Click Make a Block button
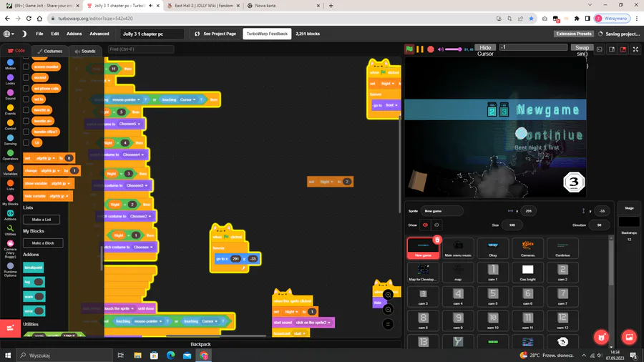The width and height of the screenshot is (644, 362). click(43, 243)
